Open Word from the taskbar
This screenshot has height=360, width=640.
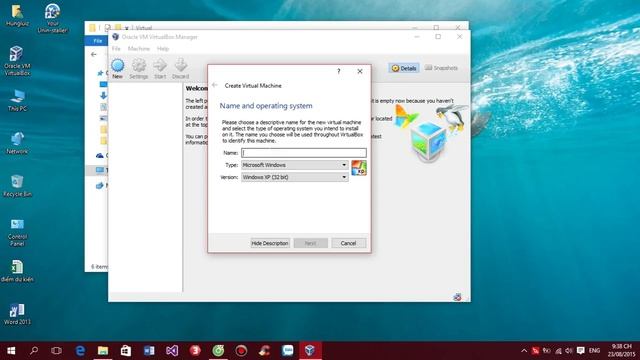149,351
